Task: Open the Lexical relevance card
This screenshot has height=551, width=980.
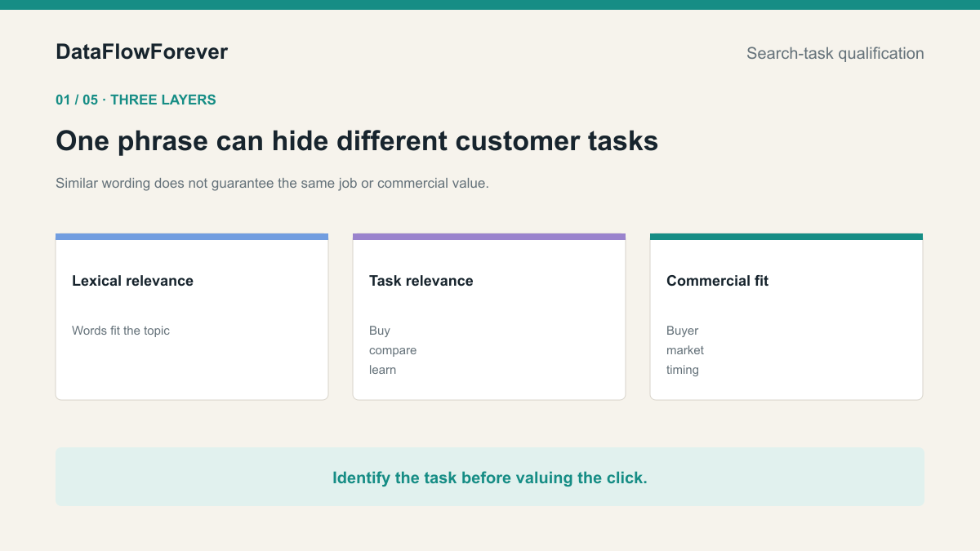Action: (x=192, y=317)
